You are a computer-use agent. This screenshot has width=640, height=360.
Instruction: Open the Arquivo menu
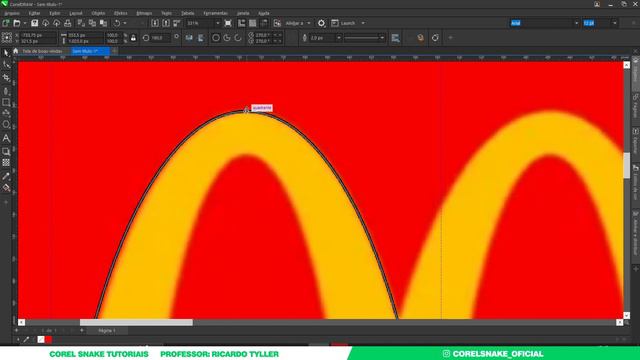tap(12, 13)
